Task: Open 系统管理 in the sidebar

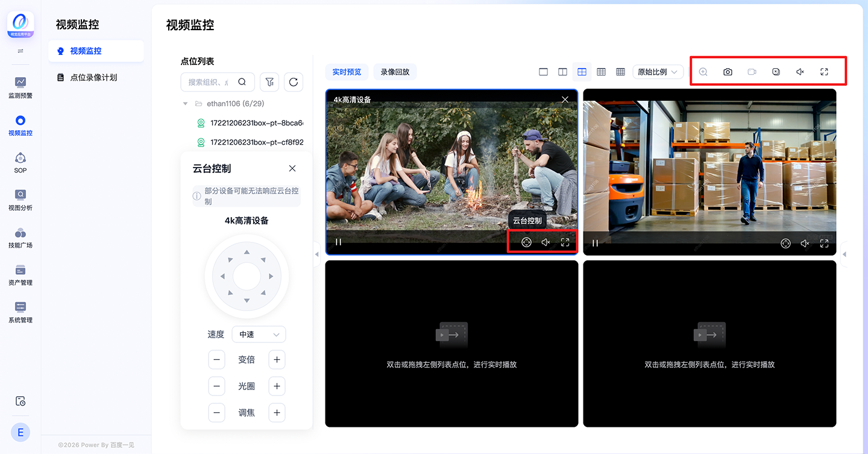Action: coord(20,312)
